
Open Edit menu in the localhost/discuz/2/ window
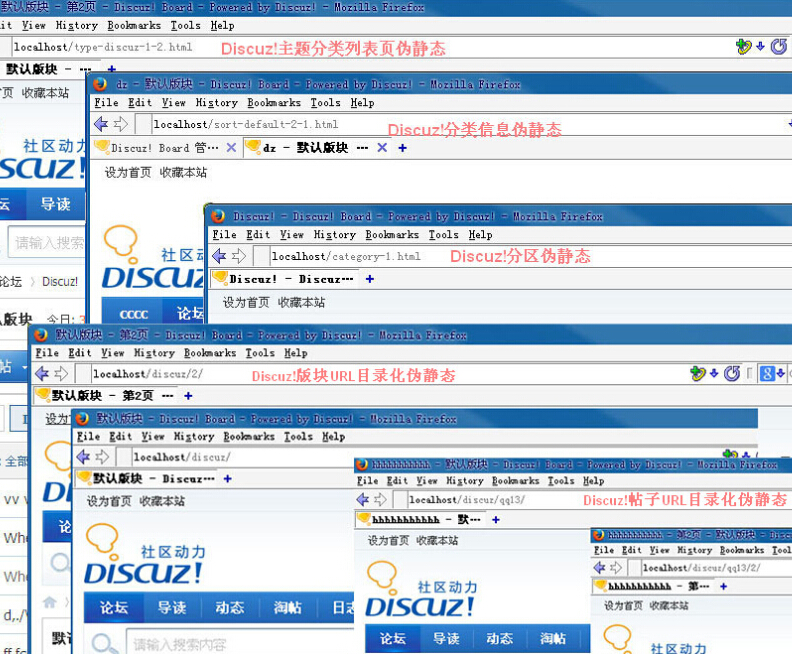[80, 353]
